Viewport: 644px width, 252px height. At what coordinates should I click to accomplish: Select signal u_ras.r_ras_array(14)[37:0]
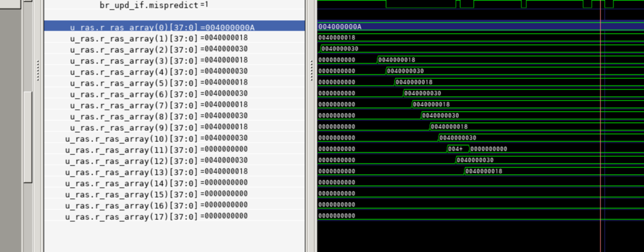[x=174, y=182]
